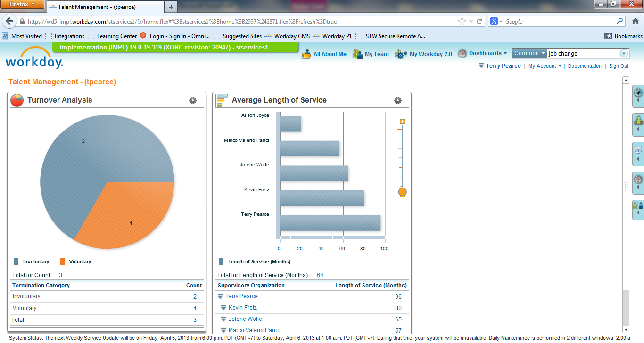Expand the Jolene Wolfe organization row

click(223, 319)
